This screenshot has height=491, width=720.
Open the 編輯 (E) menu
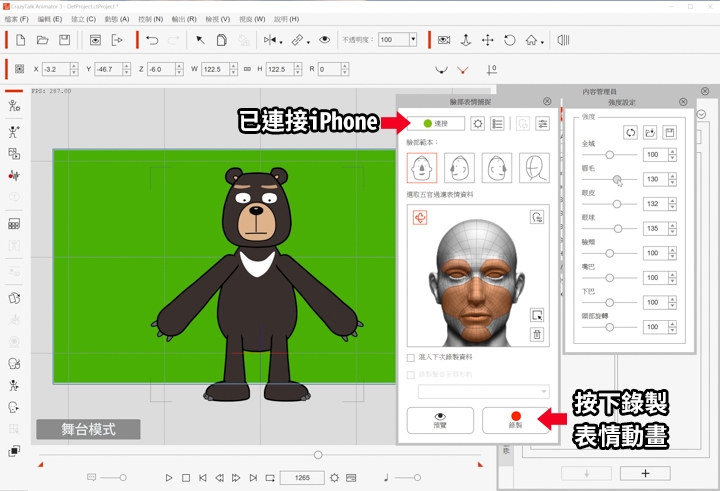coord(50,19)
